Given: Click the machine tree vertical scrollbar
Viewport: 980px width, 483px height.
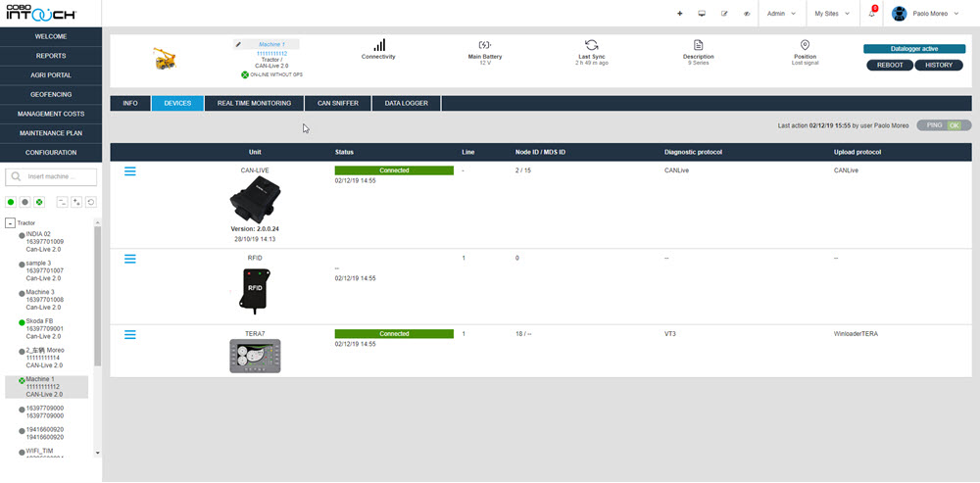Looking at the screenshot, I should [97, 296].
